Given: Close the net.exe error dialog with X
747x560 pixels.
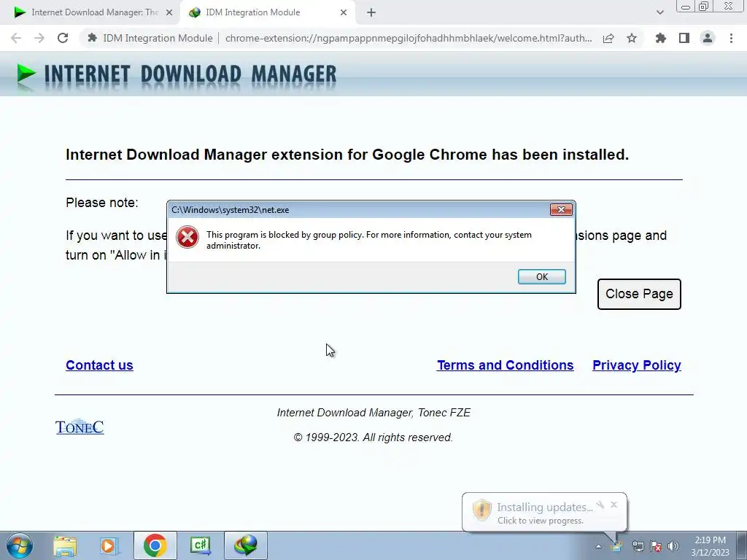Looking at the screenshot, I should click(x=561, y=209).
